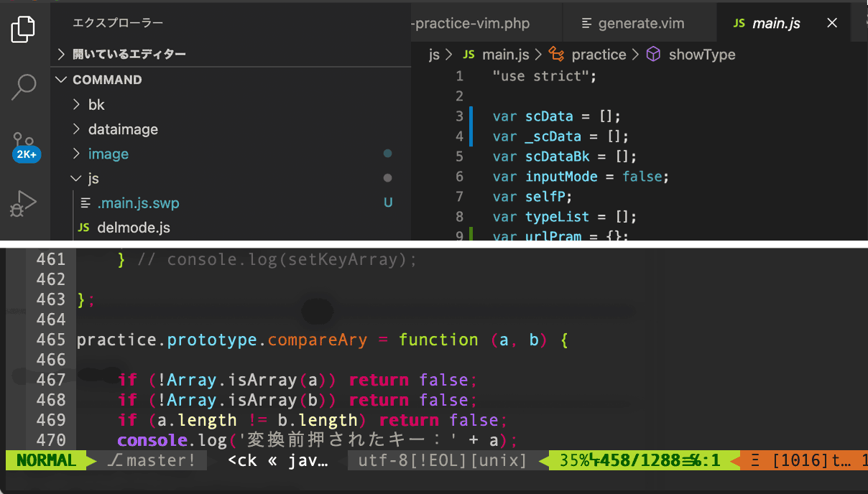The height and width of the screenshot is (494, 868).
Task: Open the Search magnifier in activity bar
Action: (24, 86)
